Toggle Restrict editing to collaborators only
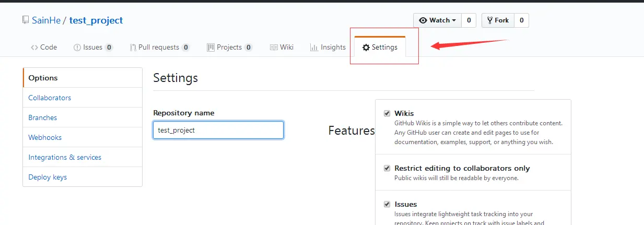This screenshot has width=644, height=225. coord(387,169)
